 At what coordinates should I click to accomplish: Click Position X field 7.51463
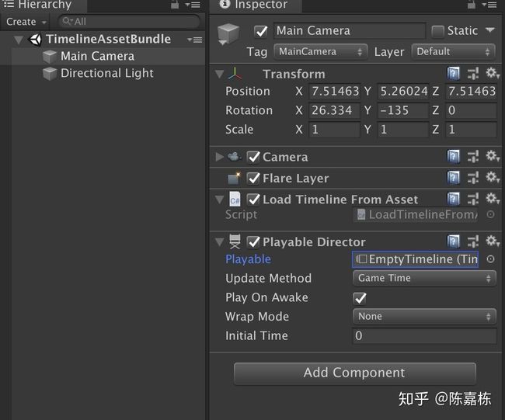(334, 92)
